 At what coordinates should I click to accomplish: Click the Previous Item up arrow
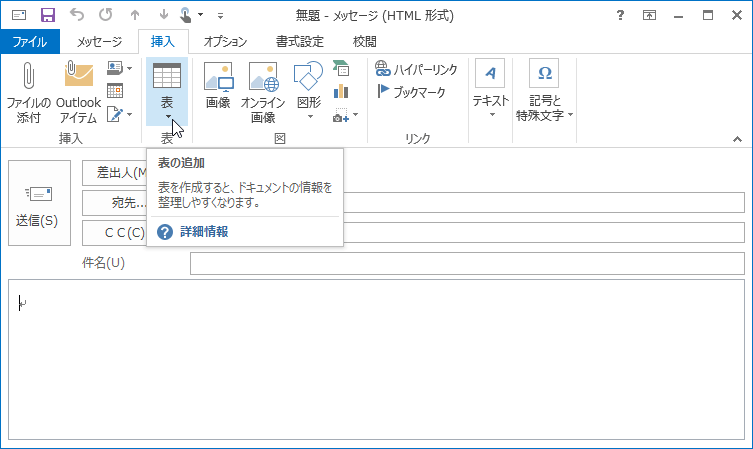point(135,15)
